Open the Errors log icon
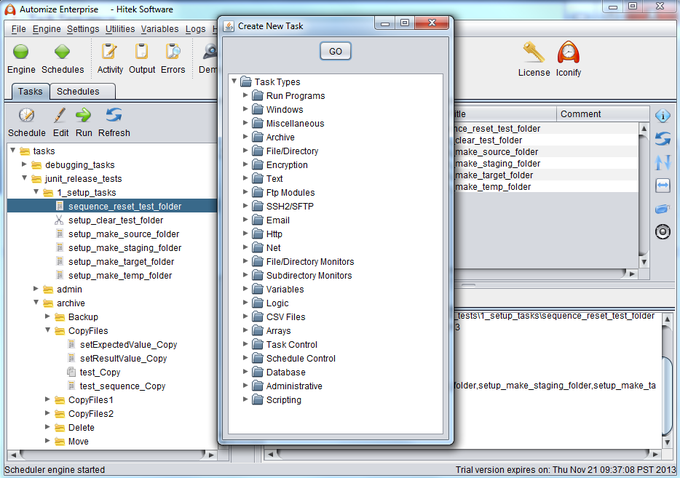Screen dimensions: 680x478 (x=173, y=51)
